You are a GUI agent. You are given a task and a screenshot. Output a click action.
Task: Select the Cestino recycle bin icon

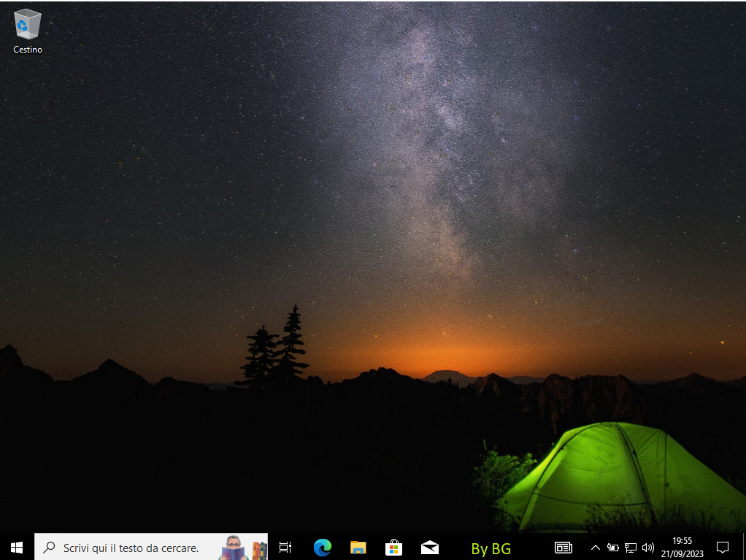click(28, 31)
